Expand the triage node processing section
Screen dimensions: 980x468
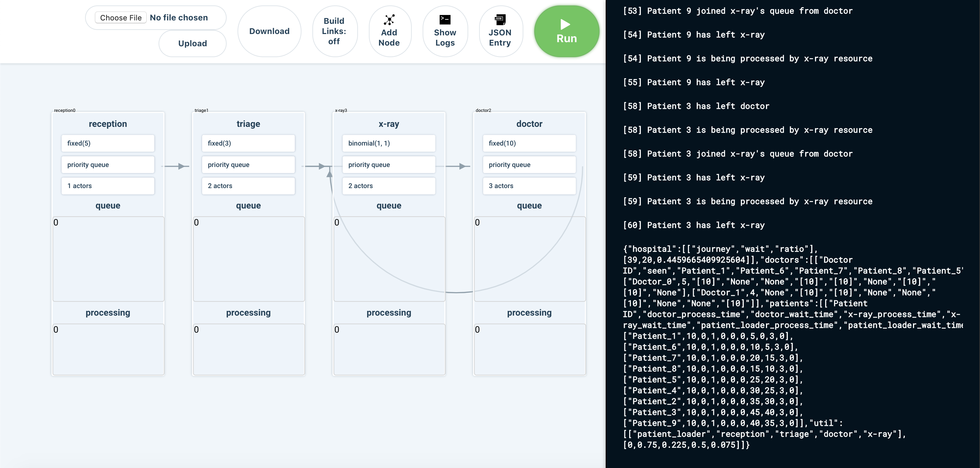tap(248, 313)
